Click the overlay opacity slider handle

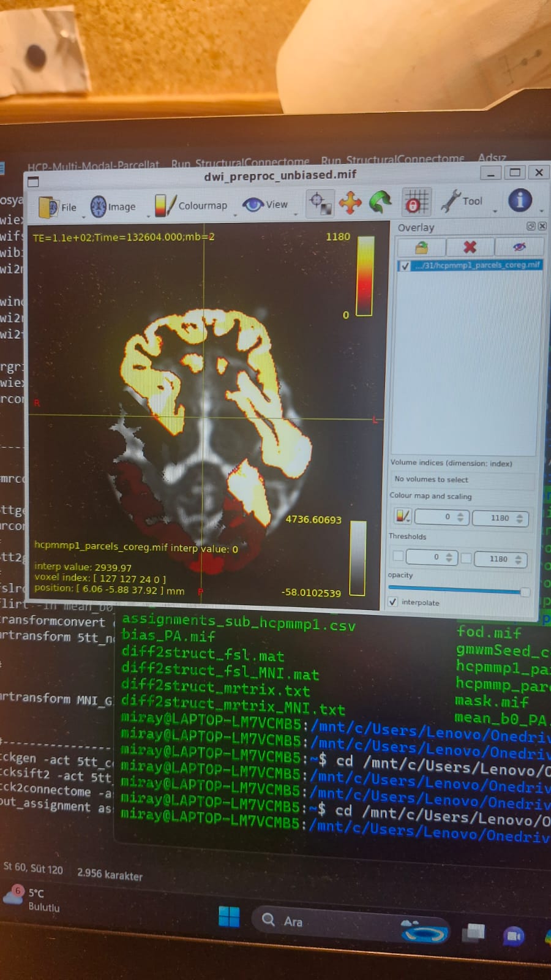(525, 592)
